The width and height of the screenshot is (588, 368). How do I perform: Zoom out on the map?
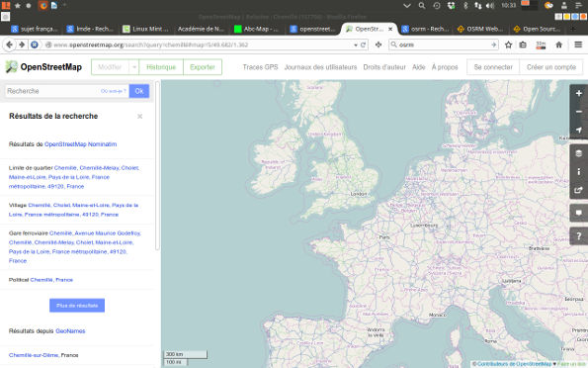click(579, 112)
